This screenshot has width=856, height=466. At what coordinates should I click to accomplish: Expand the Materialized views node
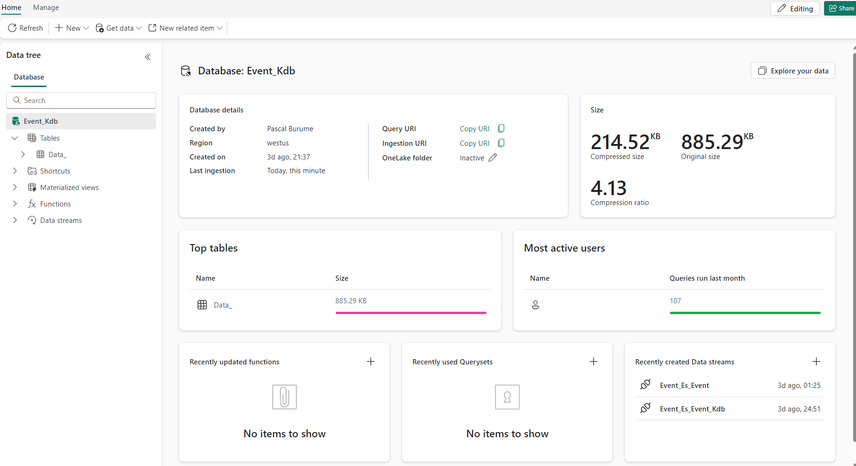coord(15,187)
